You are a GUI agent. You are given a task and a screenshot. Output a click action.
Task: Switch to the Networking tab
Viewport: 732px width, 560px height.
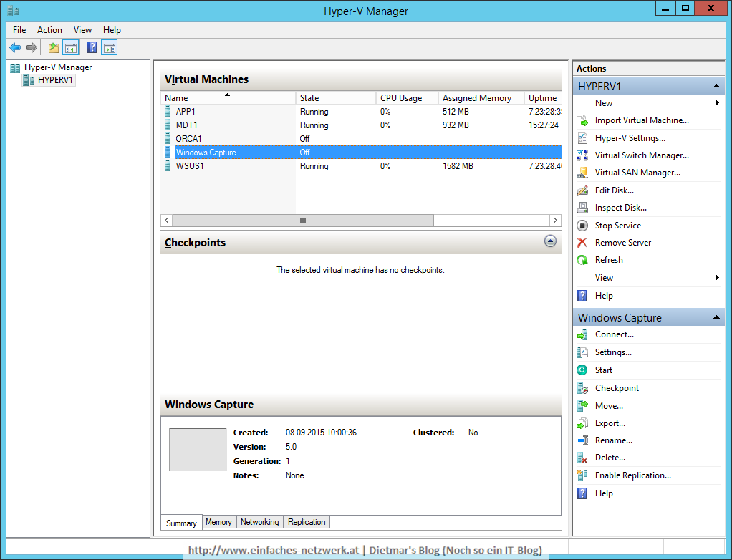[259, 522]
